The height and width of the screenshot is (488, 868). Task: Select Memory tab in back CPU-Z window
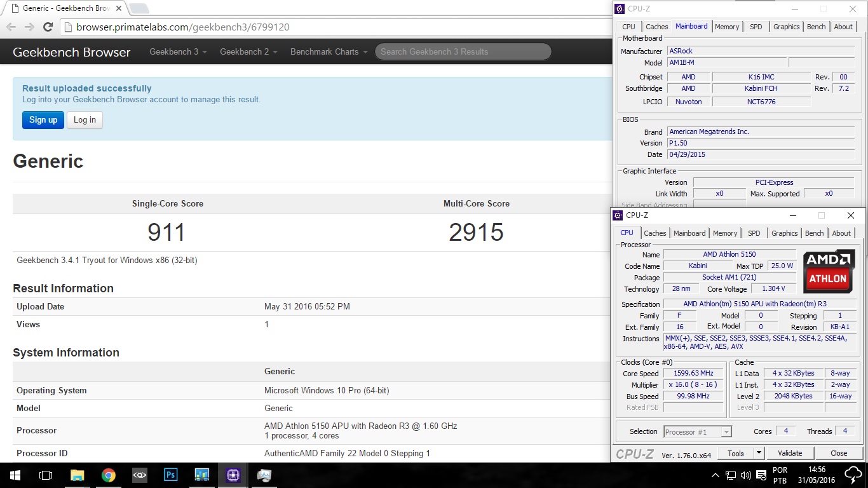(x=727, y=27)
